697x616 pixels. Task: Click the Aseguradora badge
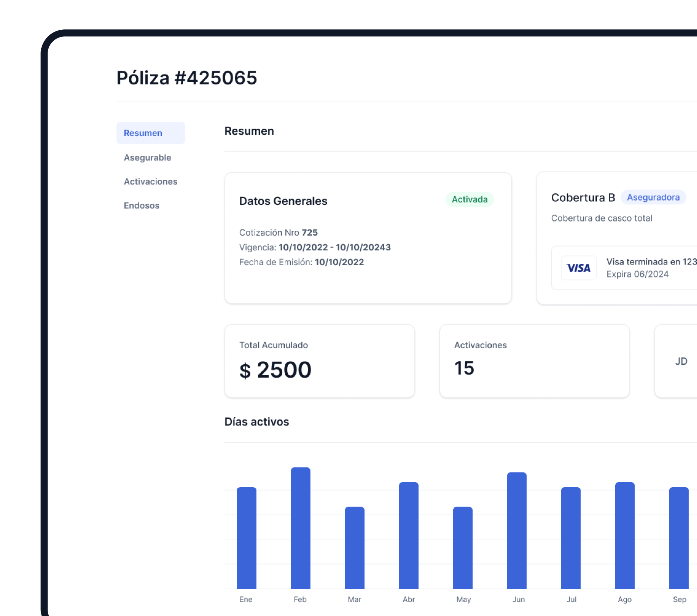(x=653, y=197)
